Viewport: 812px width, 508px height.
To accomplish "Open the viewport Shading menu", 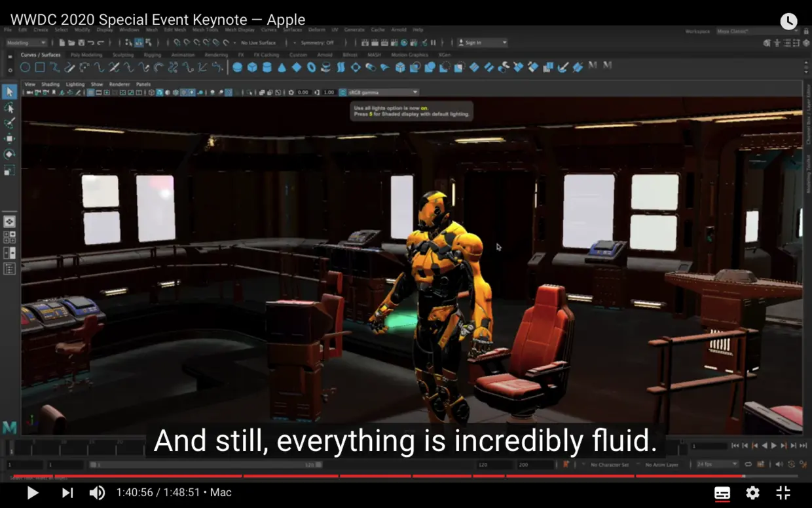I will pyautogui.click(x=50, y=84).
